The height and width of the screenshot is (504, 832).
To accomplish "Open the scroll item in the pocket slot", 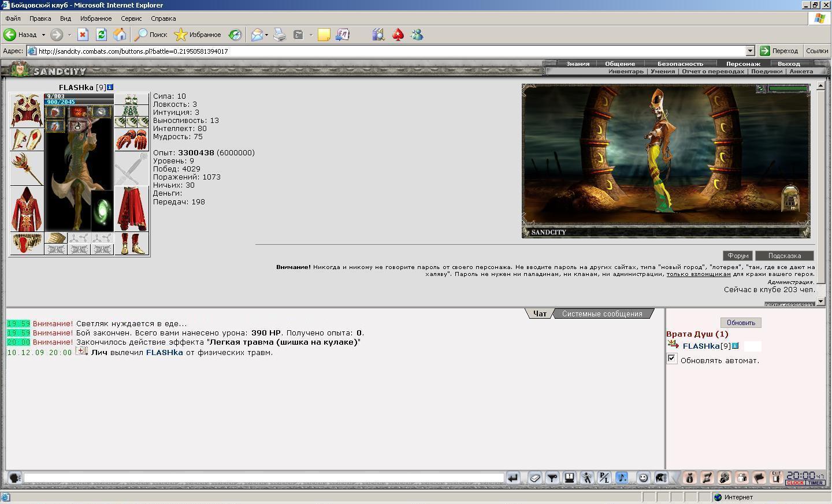I will tap(56, 237).
